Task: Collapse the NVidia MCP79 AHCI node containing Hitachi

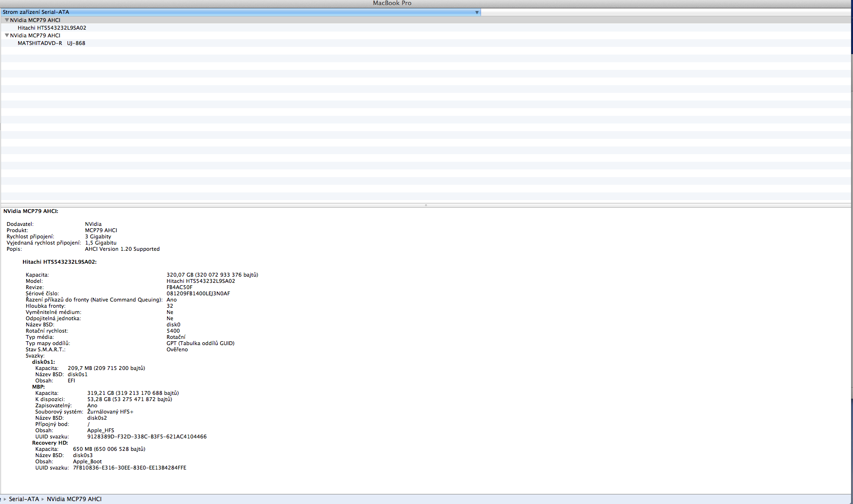Action: pyautogui.click(x=7, y=20)
